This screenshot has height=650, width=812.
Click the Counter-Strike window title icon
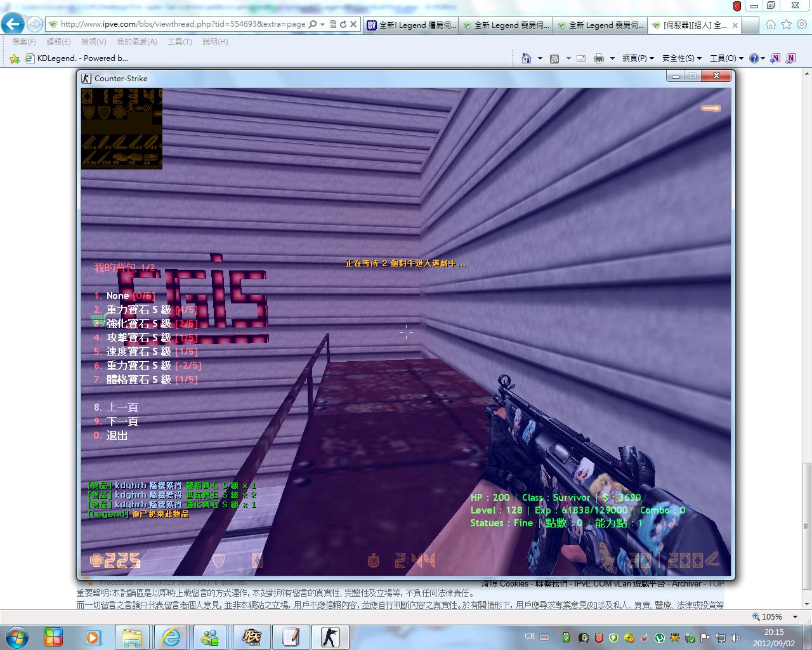coord(86,78)
